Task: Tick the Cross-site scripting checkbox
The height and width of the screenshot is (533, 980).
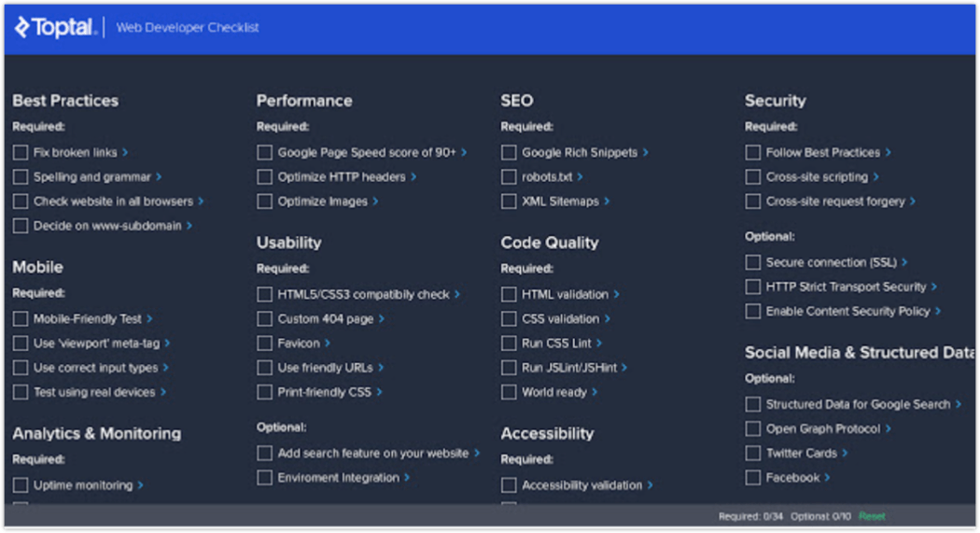Action: coord(753,176)
